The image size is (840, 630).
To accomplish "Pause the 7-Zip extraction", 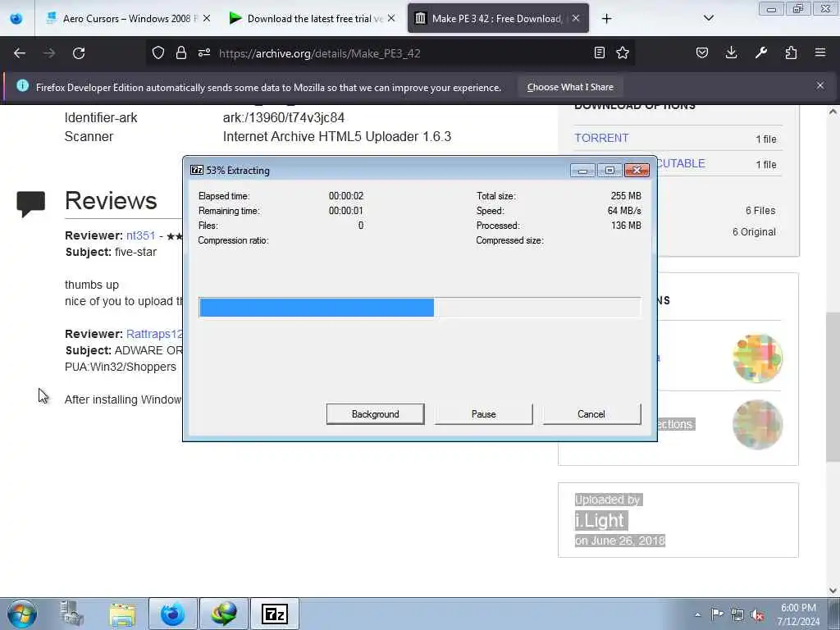I will pyautogui.click(x=483, y=414).
